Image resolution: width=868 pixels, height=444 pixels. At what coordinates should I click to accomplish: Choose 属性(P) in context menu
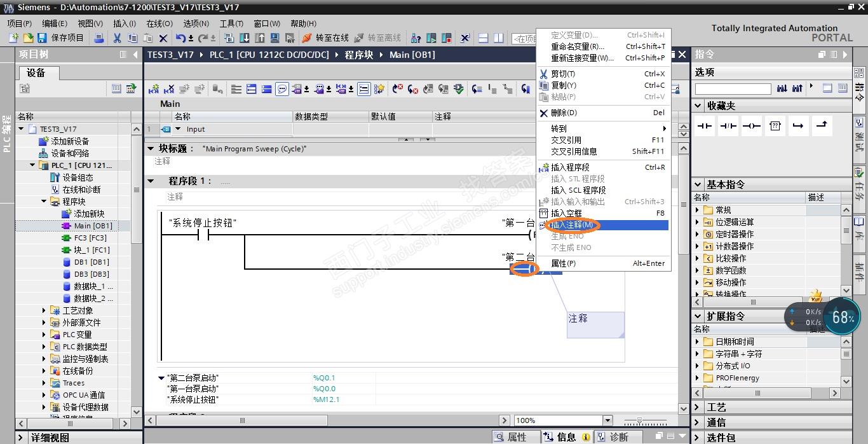tap(603, 263)
